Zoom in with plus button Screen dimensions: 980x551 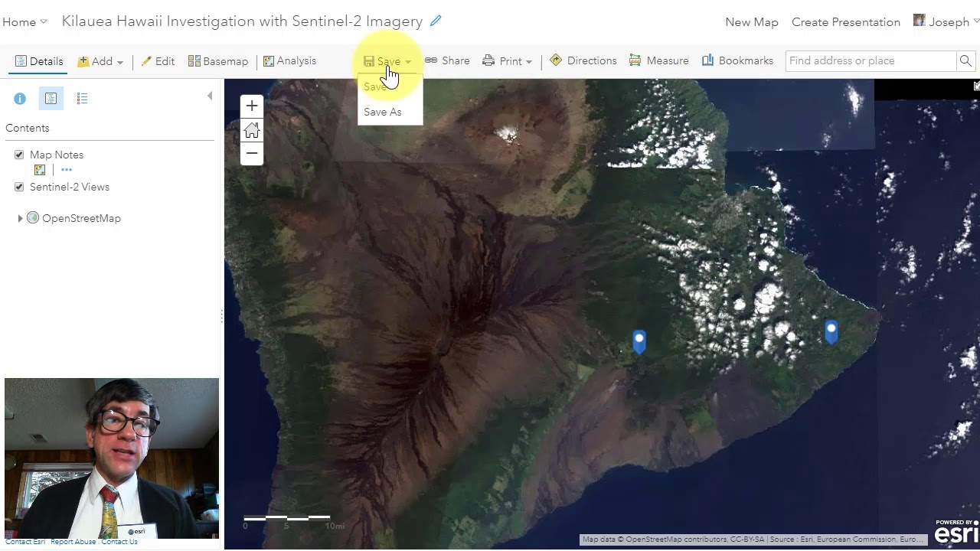click(252, 106)
